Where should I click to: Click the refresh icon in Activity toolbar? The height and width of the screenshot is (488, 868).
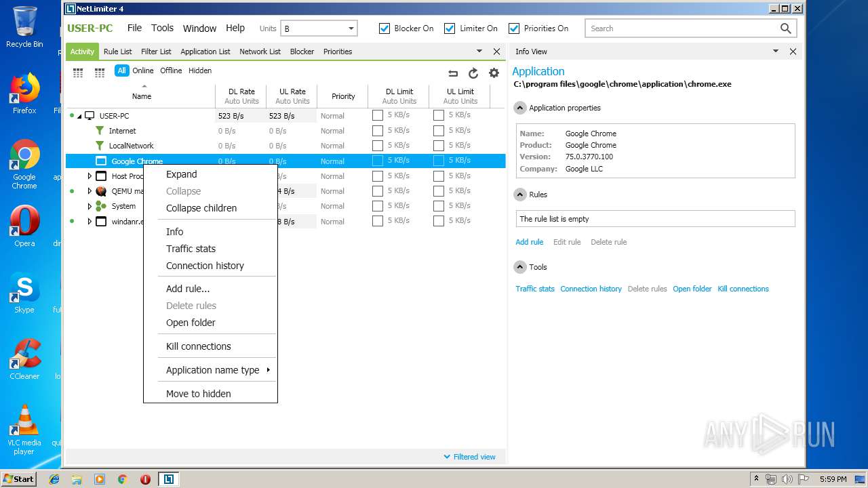[473, 73]
